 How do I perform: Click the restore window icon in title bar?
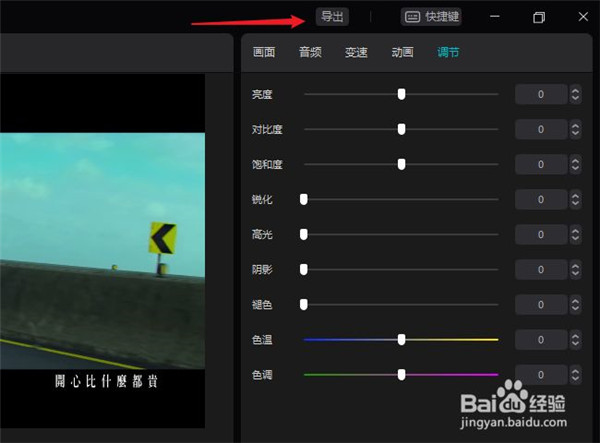coord(539,17)
